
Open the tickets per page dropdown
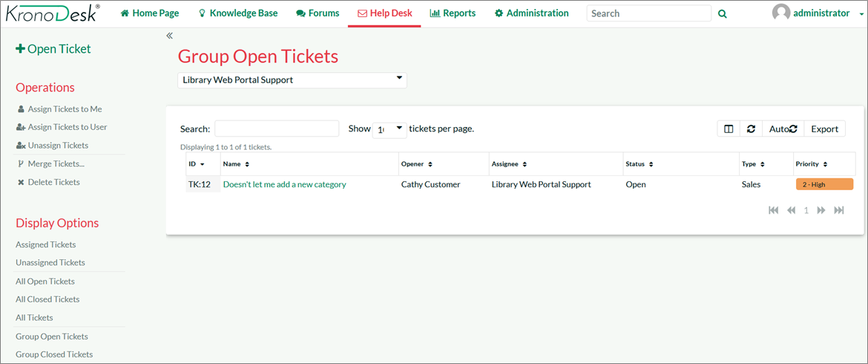tap(389, 129)
